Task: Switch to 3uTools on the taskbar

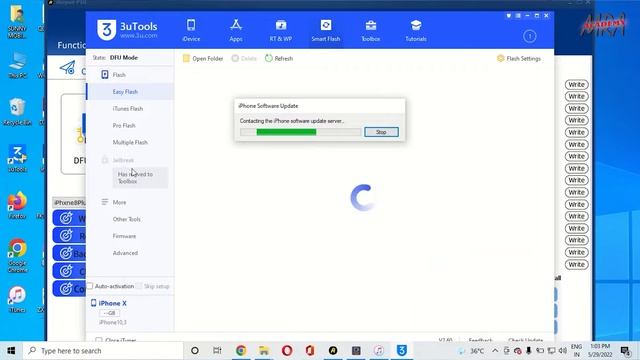Action: click(402, 351)
